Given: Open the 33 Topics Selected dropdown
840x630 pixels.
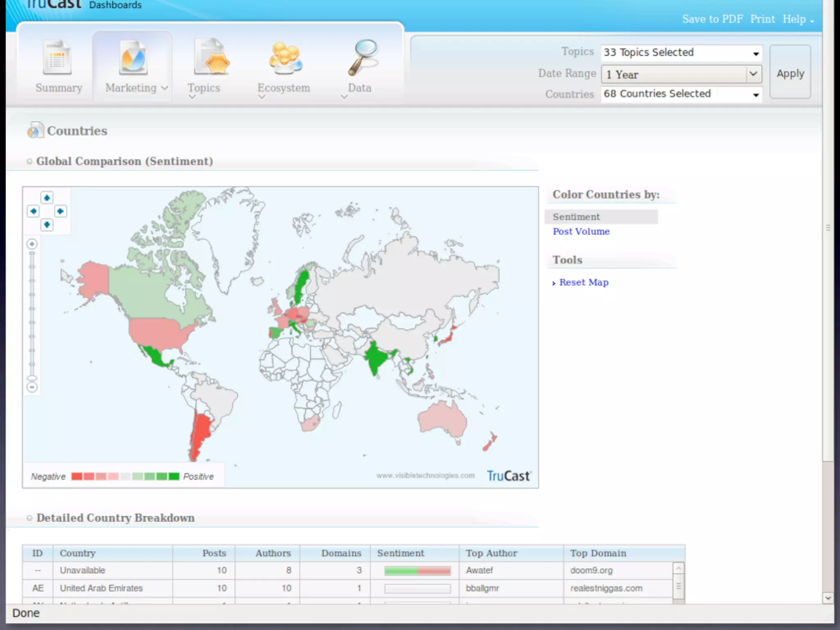Looking at the screenshot, I should point(681,53).
